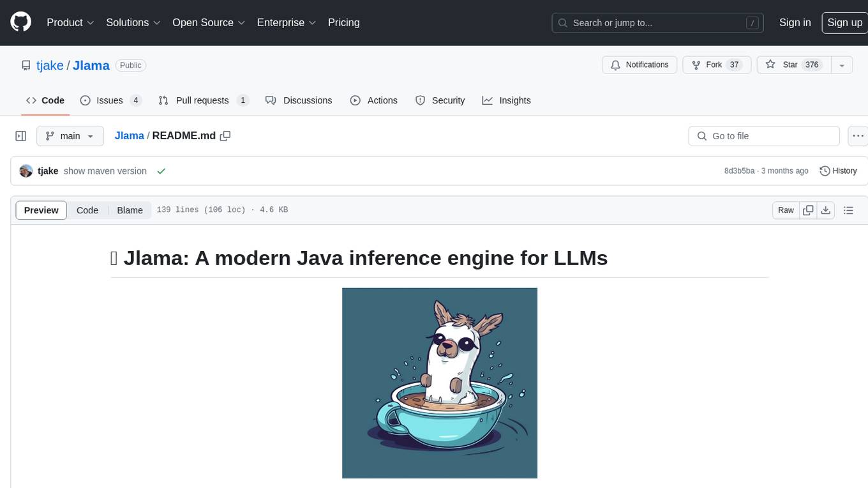The width and height of the screenshot is (868, 488).
Task: Focus the Go to file field
Action: (x=764, y=136)
